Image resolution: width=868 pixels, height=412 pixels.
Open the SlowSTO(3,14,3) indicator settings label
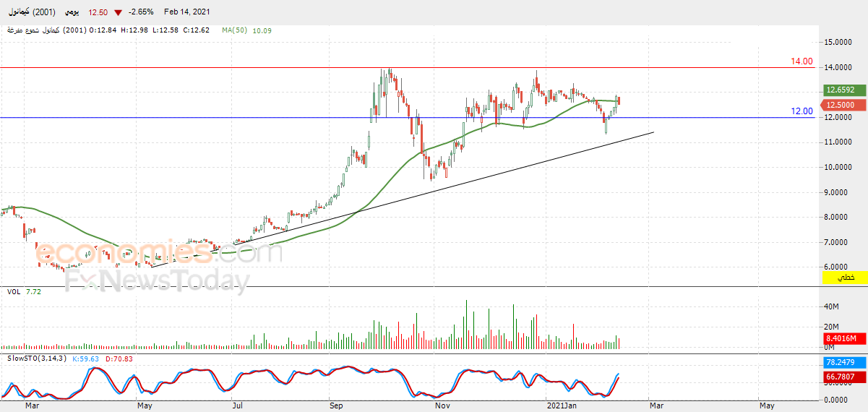(x=37, y=358)
